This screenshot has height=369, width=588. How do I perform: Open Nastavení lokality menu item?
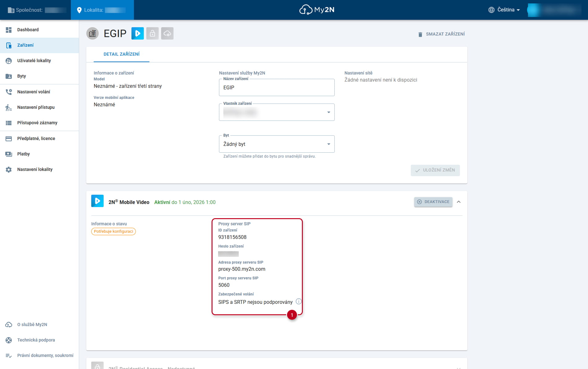(x=39, y=169)
